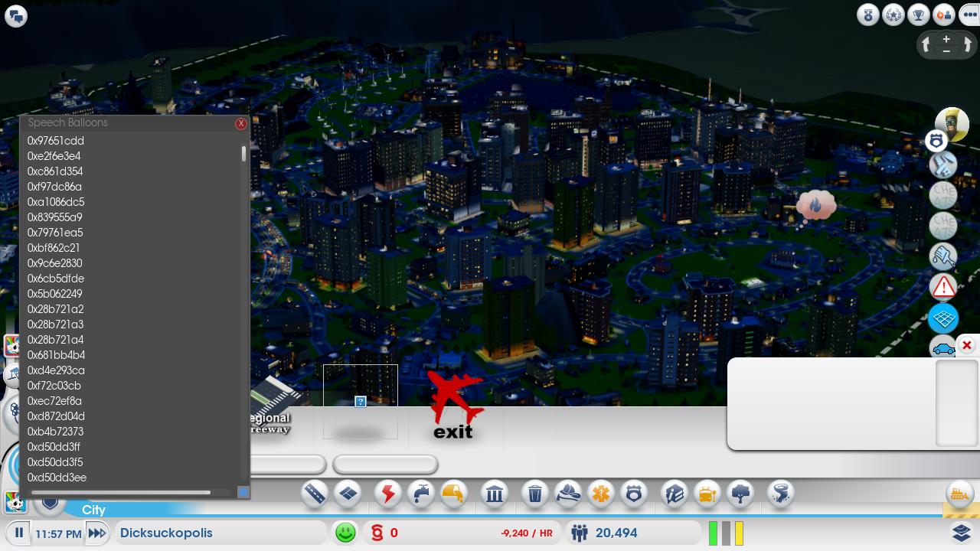Click the green happiness smiley face
Viewport: 980px width, 551px height.
[x=345, y=533]
